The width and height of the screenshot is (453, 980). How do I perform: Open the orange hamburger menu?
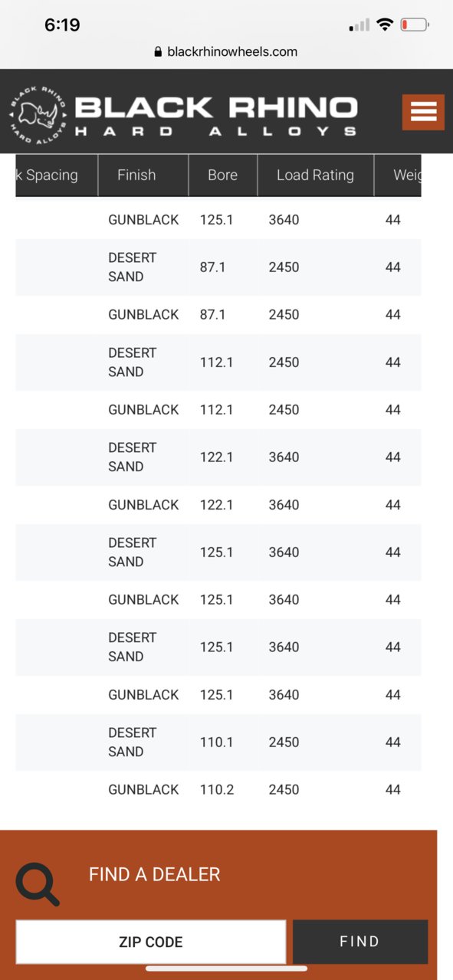(423, 112)
